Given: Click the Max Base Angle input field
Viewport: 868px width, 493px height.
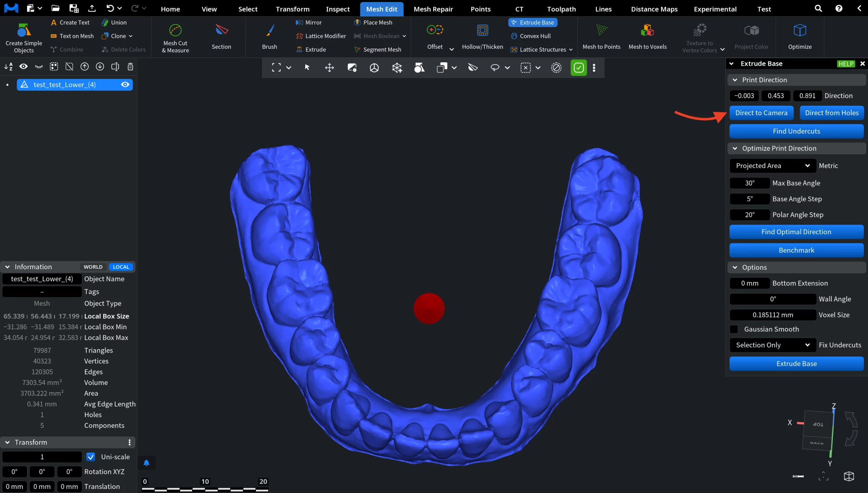Looking at the screenshot, I should [x=749, y=183].
